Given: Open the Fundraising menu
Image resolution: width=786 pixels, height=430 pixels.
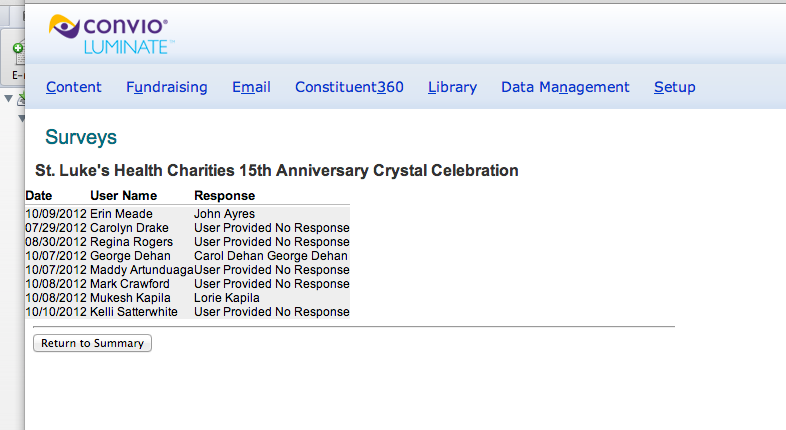Looking at the screenshot, I should point(166,87).
